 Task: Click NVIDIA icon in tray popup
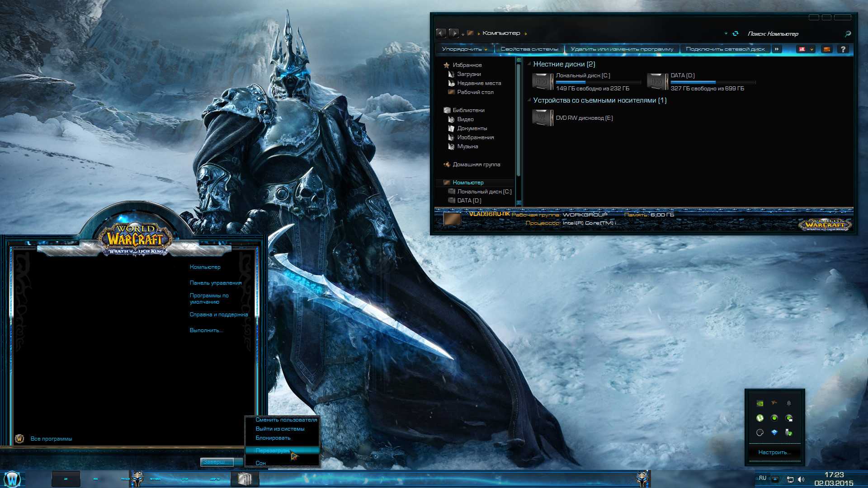click(760, 404)
